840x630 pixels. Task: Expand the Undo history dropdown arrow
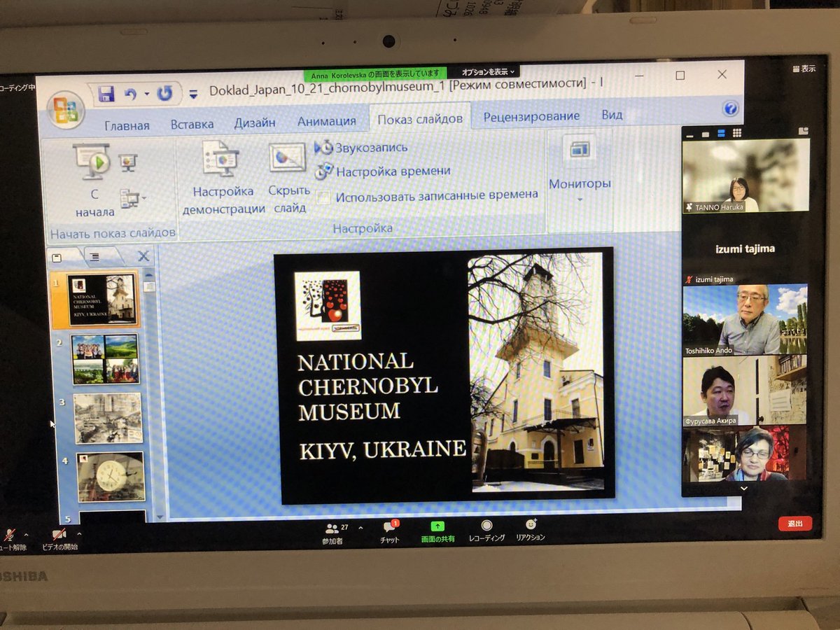point(147,94)
